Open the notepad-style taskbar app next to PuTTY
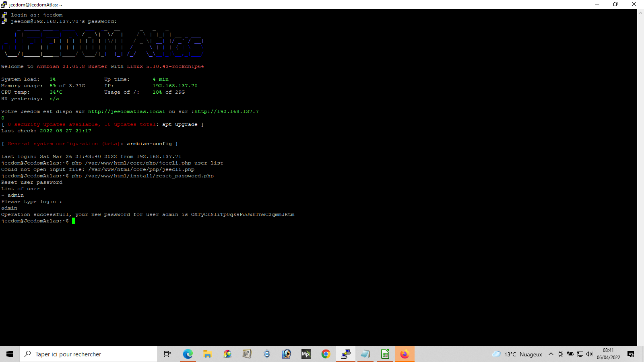This screenshot has width=644, height=362. [365, 354]
